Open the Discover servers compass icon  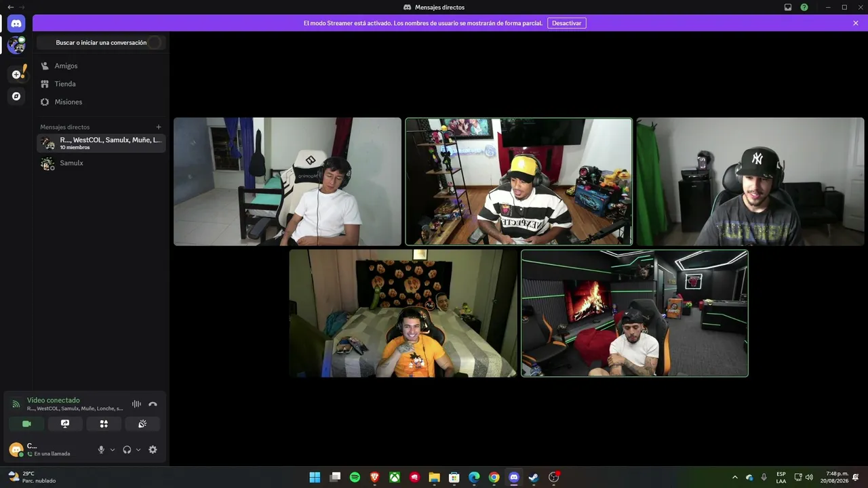click(x=16, y=96)
